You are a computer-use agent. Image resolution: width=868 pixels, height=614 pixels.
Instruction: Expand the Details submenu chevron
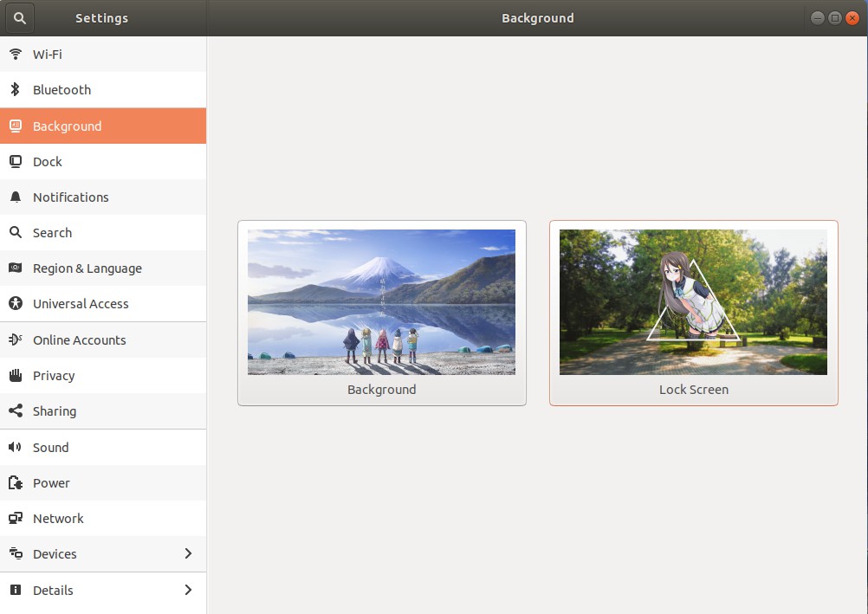pyautogui.click(x=188, y=591)
